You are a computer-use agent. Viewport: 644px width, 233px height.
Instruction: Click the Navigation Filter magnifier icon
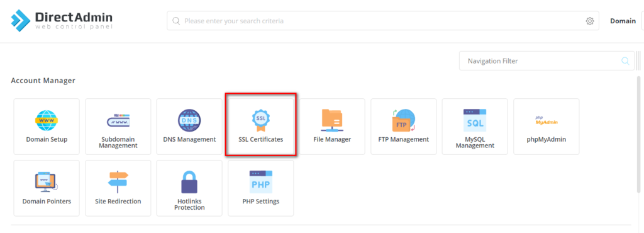625,61
